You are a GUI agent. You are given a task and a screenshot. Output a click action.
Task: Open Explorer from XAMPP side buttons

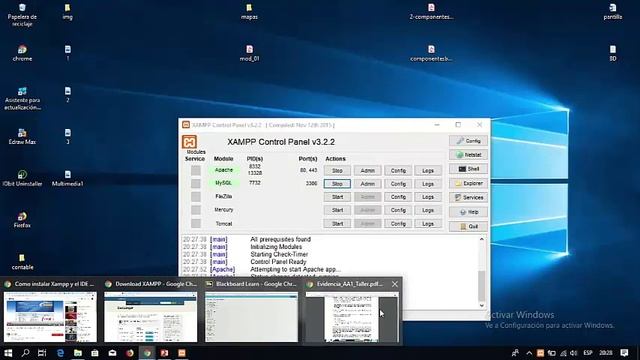[x=468, y=183]
